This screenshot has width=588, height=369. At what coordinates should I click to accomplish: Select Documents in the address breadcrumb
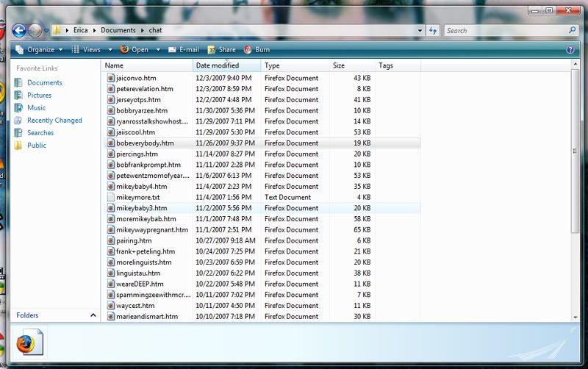click(118, 30)
